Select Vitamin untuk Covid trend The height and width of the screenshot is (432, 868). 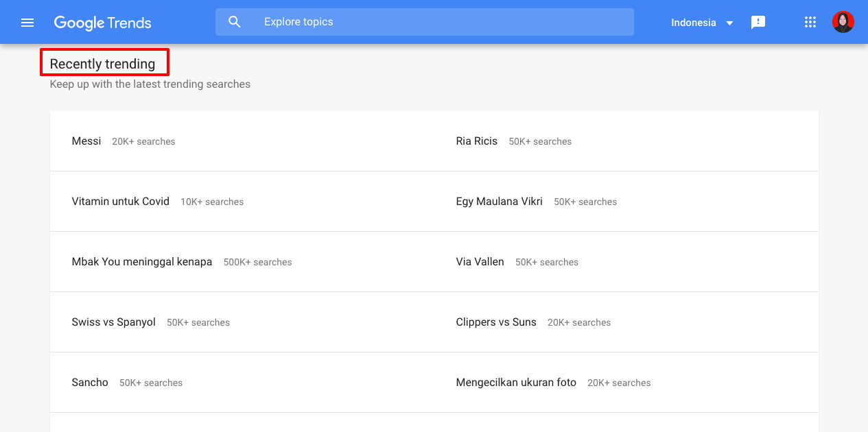[x=121, y=202]
